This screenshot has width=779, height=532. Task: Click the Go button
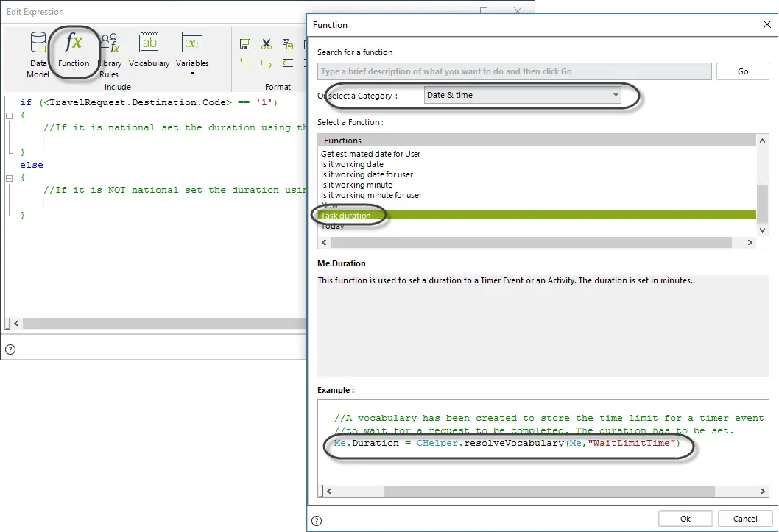(x=743, y=71)
